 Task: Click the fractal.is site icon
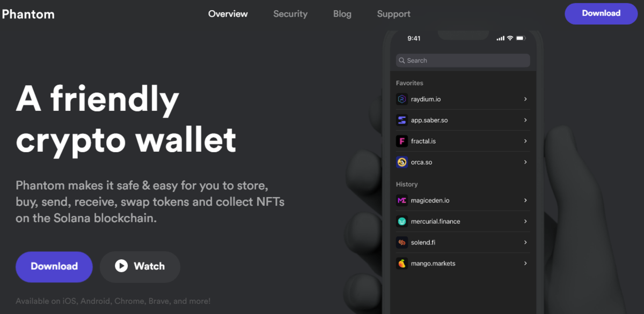pyautogui.click(x=402, y=141)
